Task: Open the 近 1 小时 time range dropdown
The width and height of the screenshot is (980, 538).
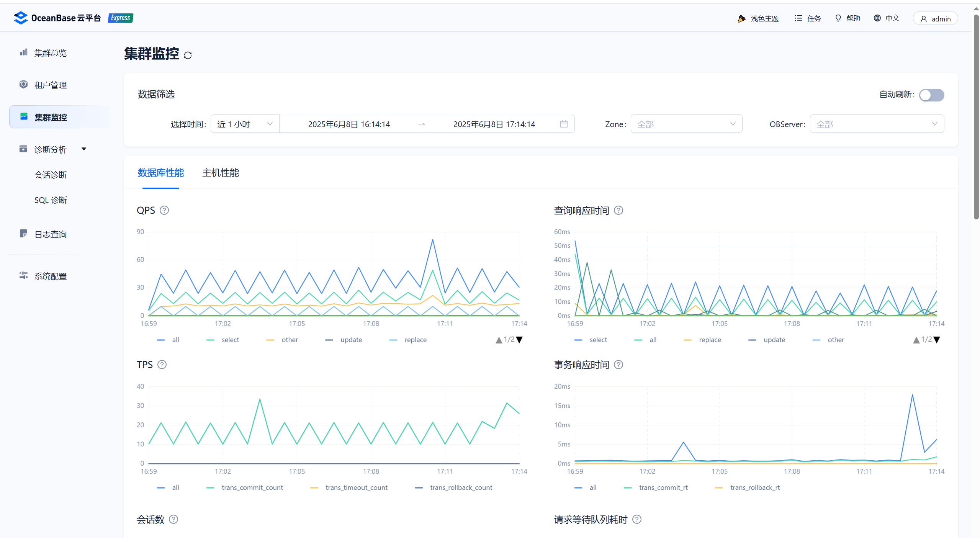Action: [245, 124]
